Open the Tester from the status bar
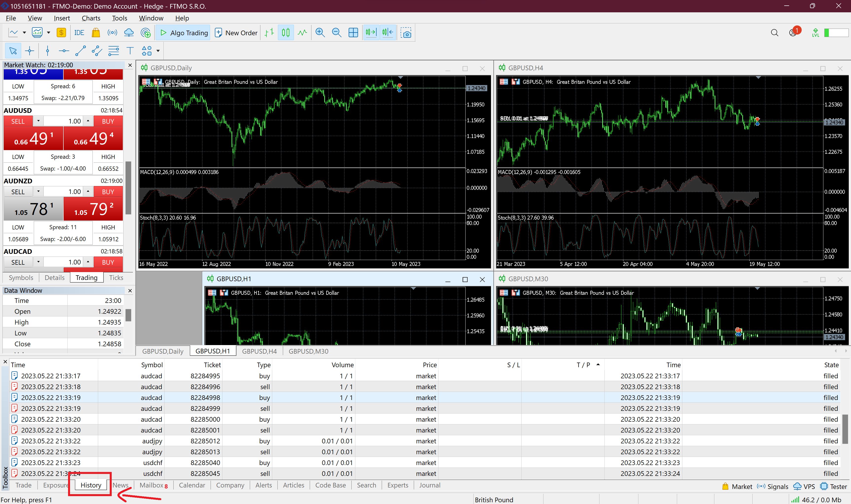 click(x=834, y=486)
